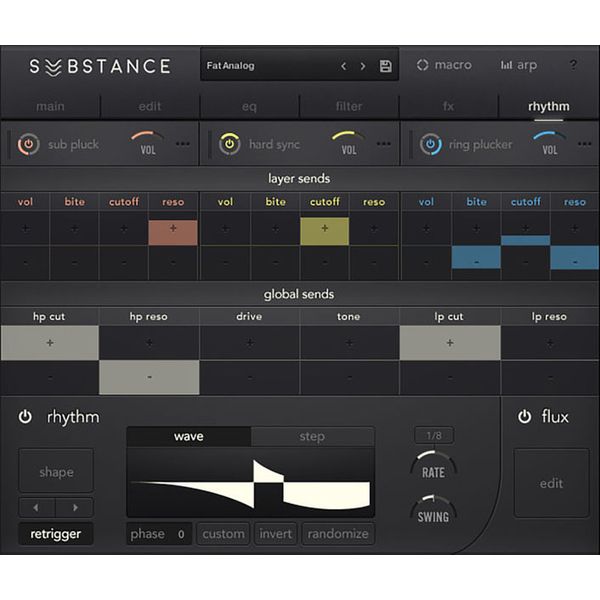
Task: Adjust the sub pluck VOL knob
Action: (148, 143)
